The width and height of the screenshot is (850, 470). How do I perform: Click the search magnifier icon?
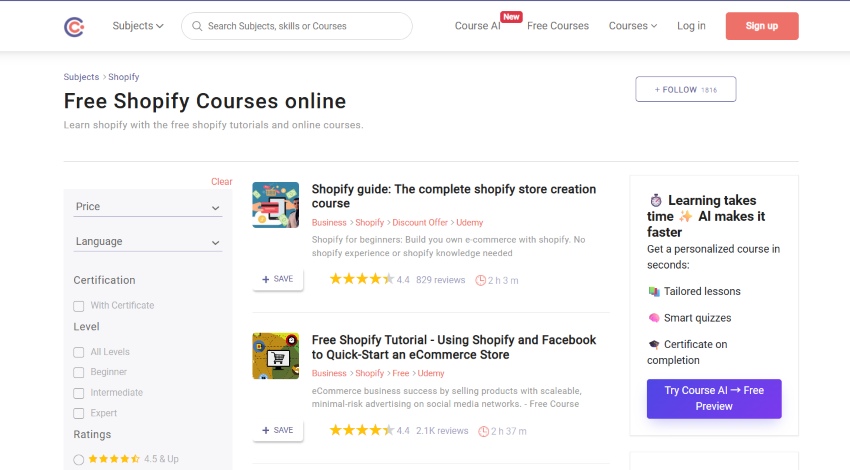pos(197,26)
